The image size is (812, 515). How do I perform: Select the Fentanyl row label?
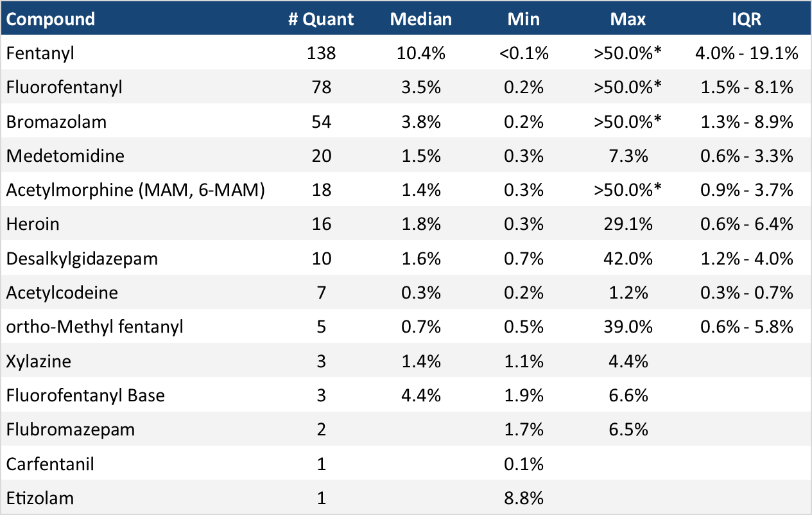pyautogui.click(x=40, y=53)
